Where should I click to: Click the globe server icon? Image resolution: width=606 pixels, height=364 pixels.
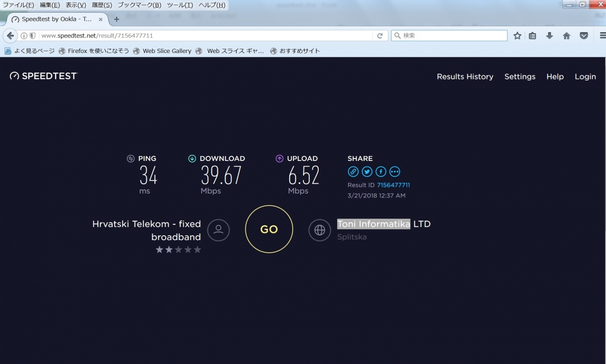click(320, 230)
